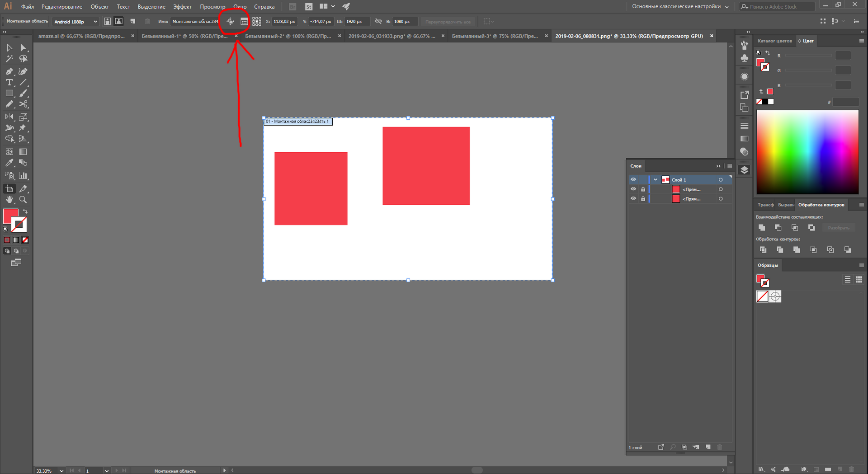Image resolution: width=868 pixels, height=474 pixels.
Task: Click the Intersect shape mode icon
Action: click(x=795, y=228)
